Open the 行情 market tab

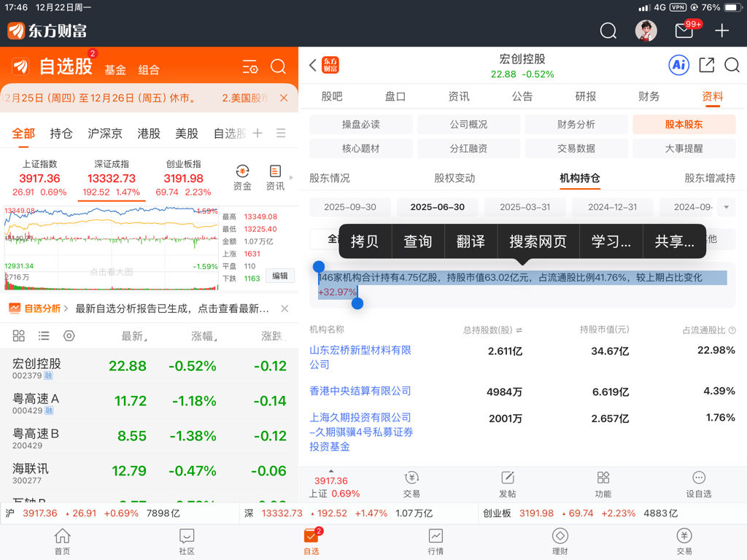(436, 542)
